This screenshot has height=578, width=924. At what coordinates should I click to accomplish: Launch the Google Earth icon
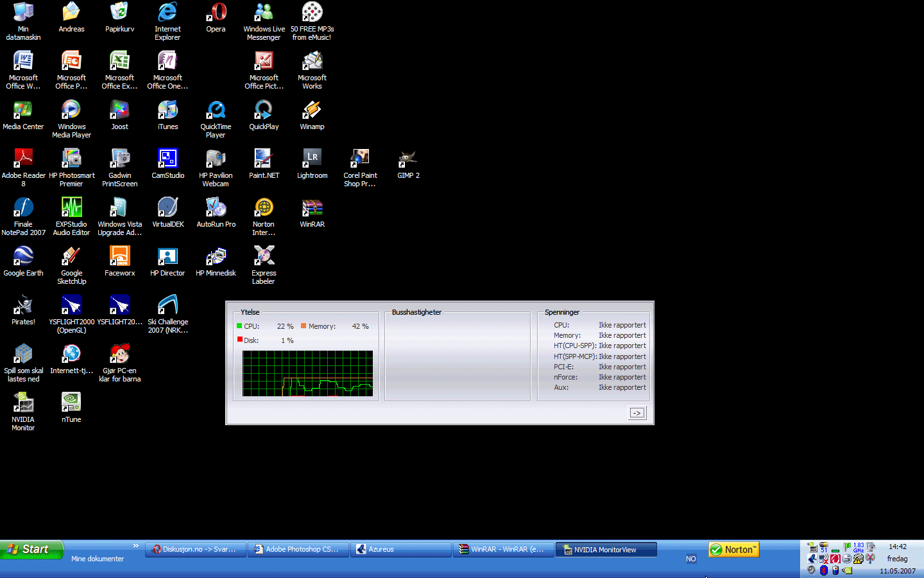tap(23, 261)
